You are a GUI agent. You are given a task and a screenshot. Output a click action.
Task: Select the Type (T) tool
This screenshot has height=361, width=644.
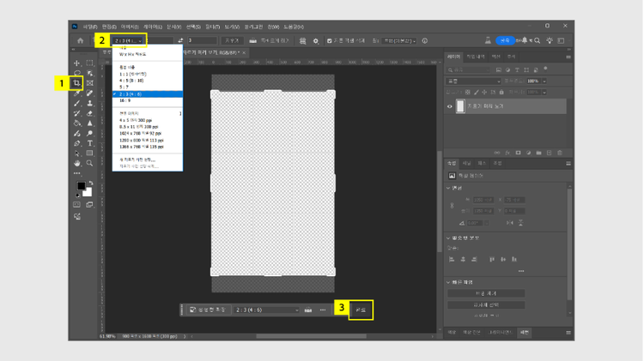coord(90,143)
